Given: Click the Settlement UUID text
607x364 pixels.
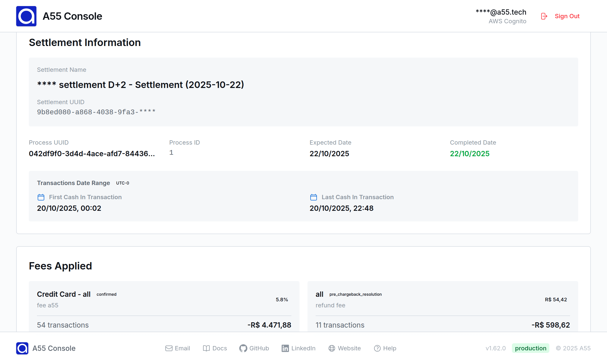Looking at the screenshot, I should 96,112.
